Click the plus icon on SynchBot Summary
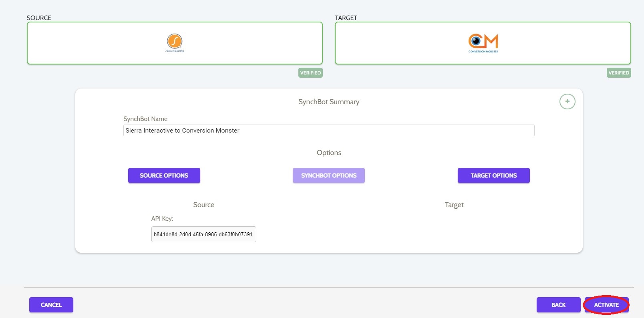 coord(567,101)
